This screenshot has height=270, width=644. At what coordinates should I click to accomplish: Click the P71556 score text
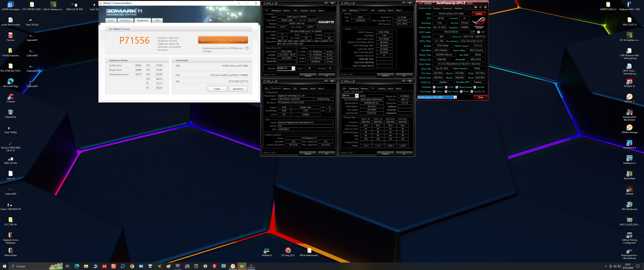134,40
